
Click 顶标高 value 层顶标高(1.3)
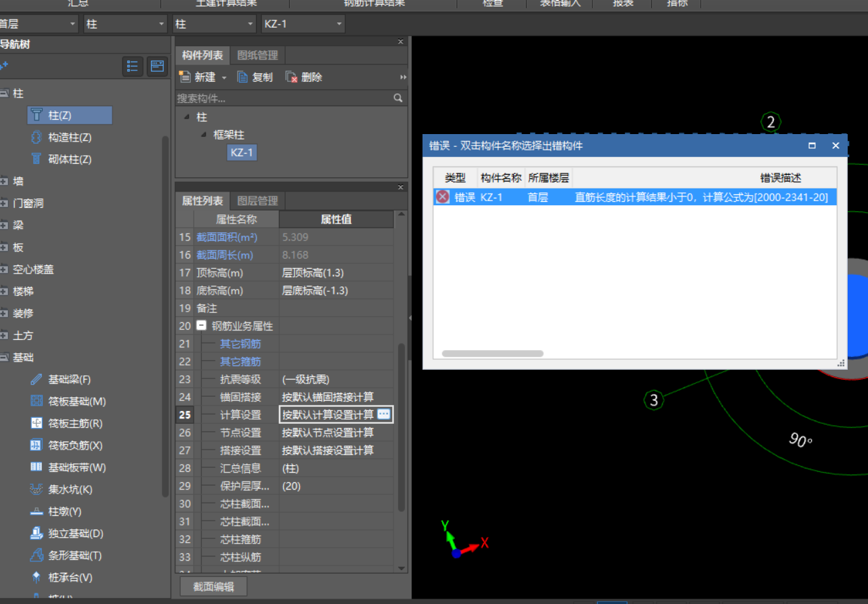pyautogui.click(x=336, y=273)
